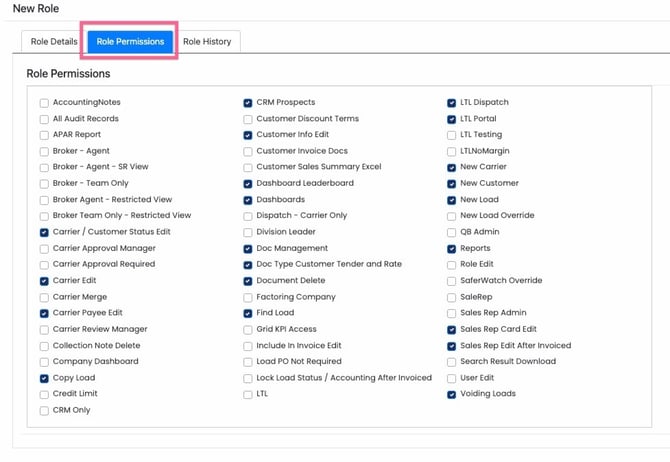Switch to the Role Details tab
670x462 pixels.
tap(54, 41)
